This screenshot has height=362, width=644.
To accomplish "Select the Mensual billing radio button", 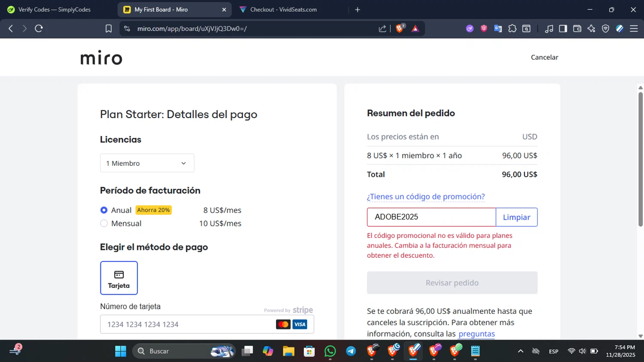I will coord(104,223).
